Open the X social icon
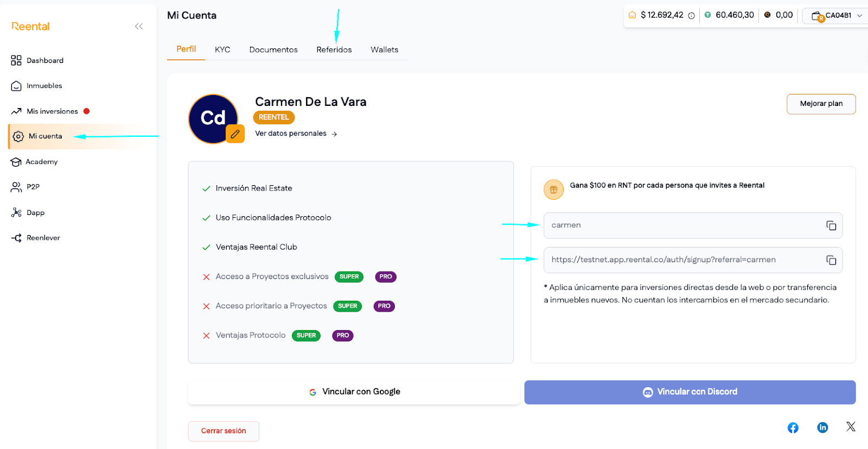 (851, 427)
